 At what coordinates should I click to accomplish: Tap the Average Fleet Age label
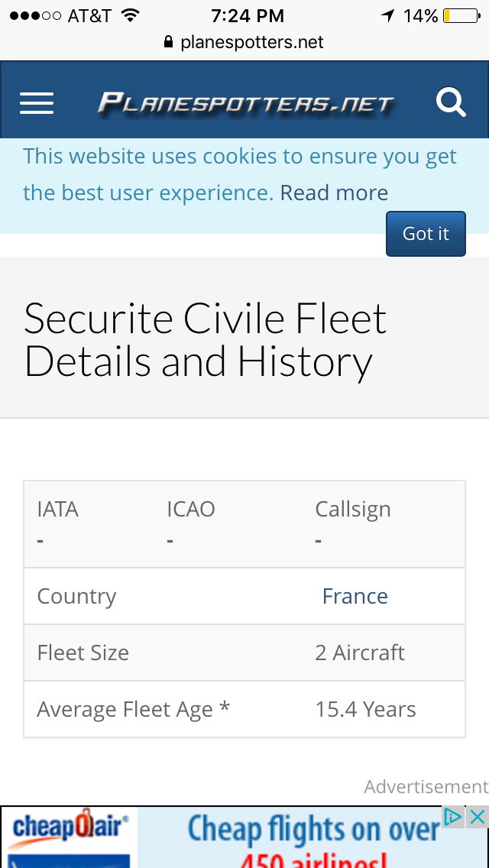(x=133, y=709)
